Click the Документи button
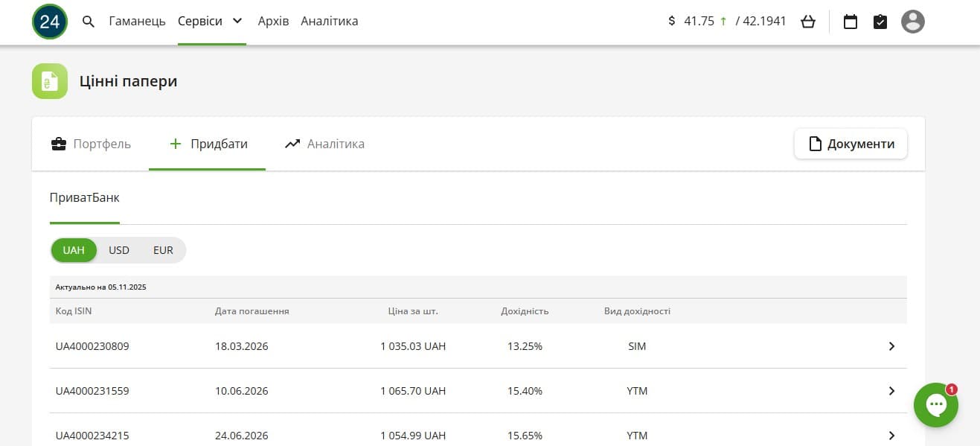980x446 pixels. click(851, 144)
